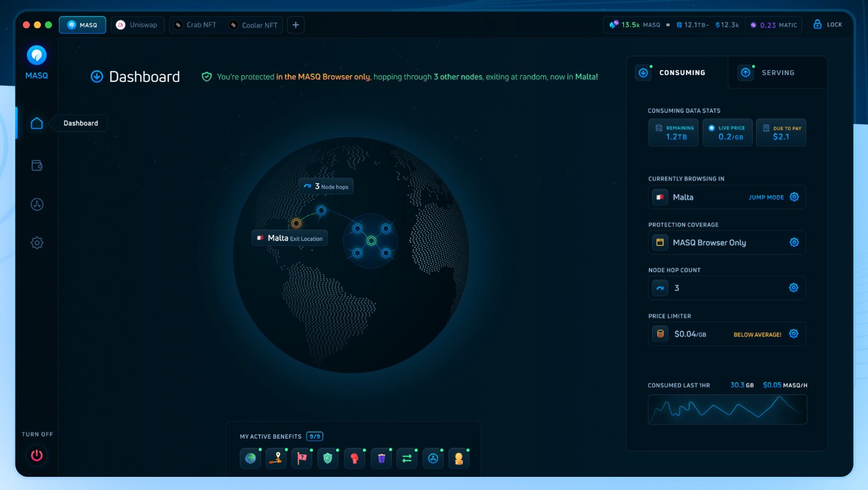
Task: Select the green swap arrows benefit icon
Action: click(x=407, y=458)
